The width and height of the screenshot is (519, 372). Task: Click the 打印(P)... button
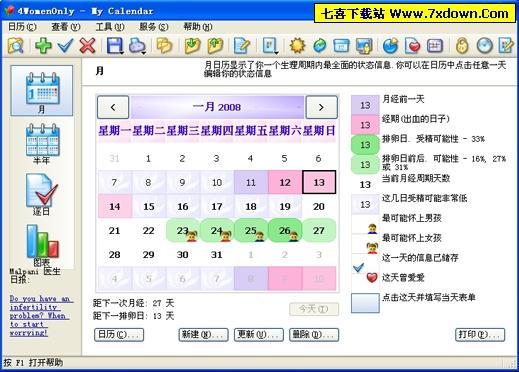pyautogui.click(x=480, y=335)
